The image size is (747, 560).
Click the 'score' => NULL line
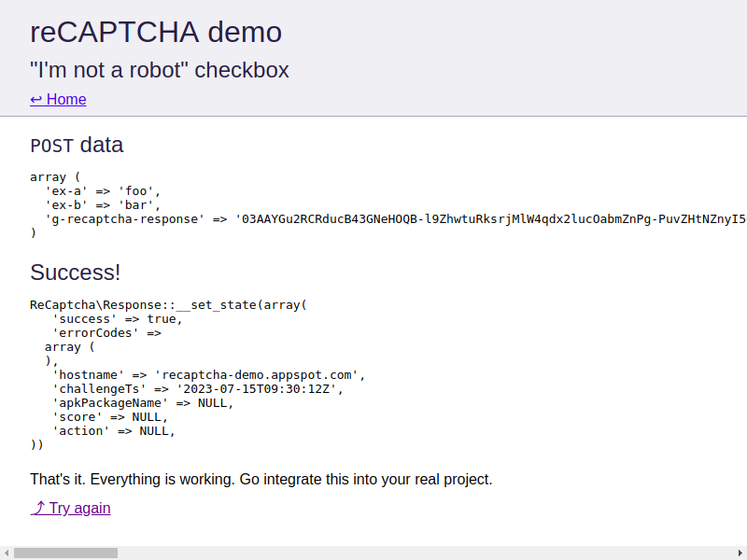pyautogui.click(x=110, y=416)
